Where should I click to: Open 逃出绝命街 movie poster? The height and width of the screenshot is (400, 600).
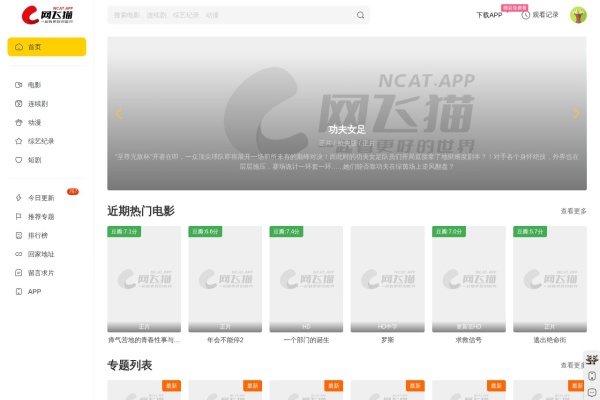click(550, 279)
